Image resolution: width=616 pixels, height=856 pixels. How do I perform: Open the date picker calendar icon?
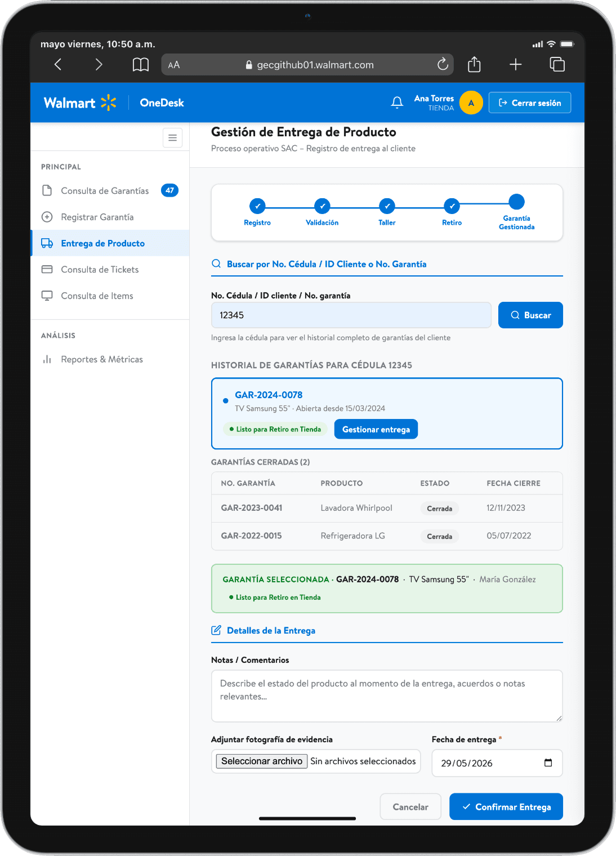coord(548,763)
